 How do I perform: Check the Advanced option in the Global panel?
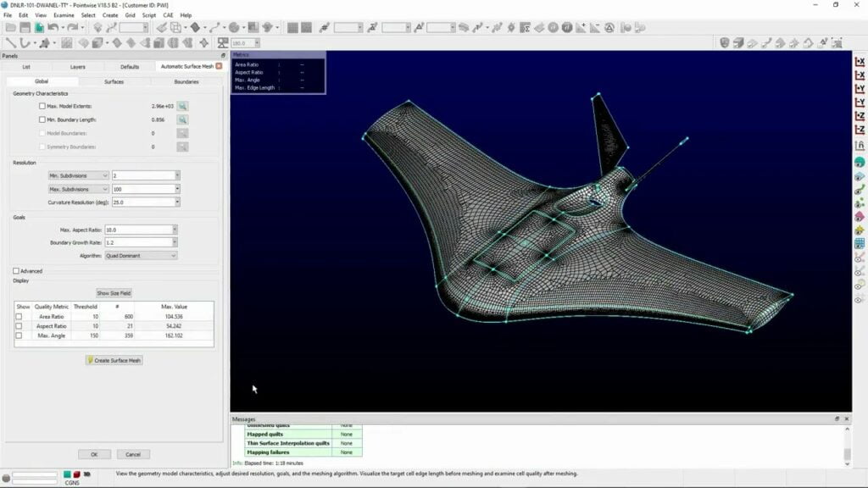(x=15, y=269)
